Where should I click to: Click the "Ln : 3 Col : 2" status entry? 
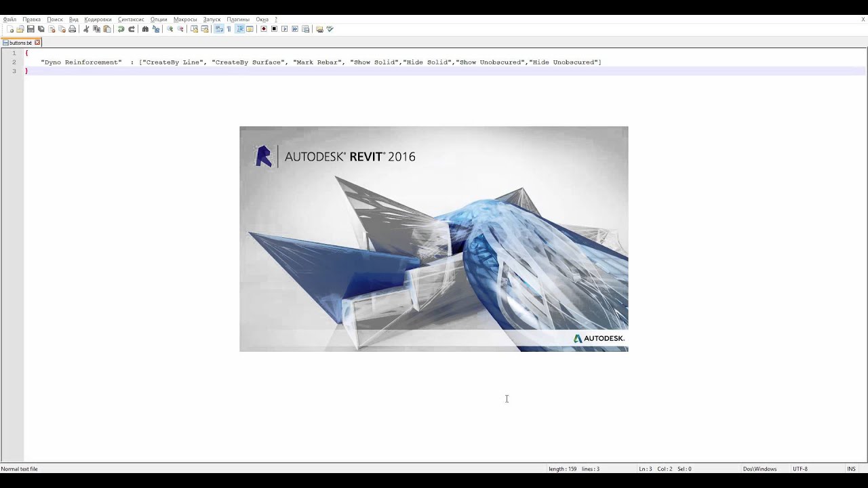click(656, 469)
